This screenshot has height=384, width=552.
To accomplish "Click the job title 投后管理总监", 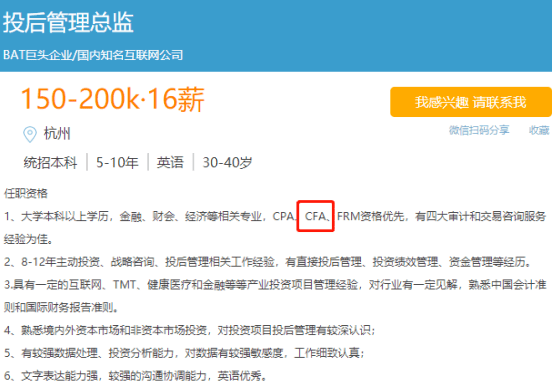I will click(68, 23).
